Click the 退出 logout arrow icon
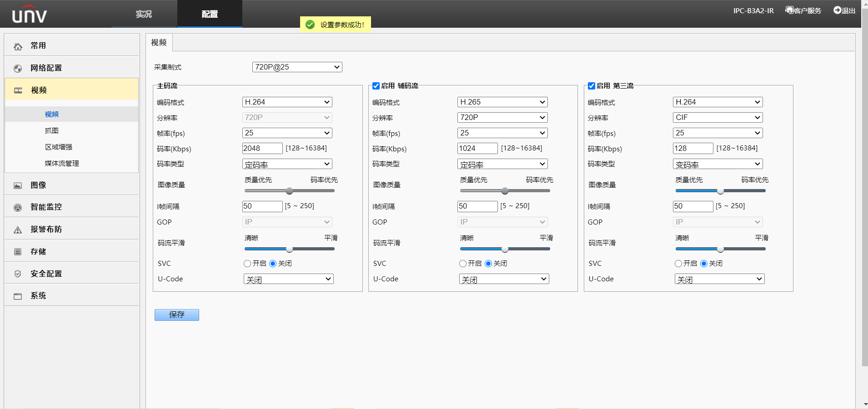This screenshot has width=868, height=409. pyautogui.click(x=837, y=10)
